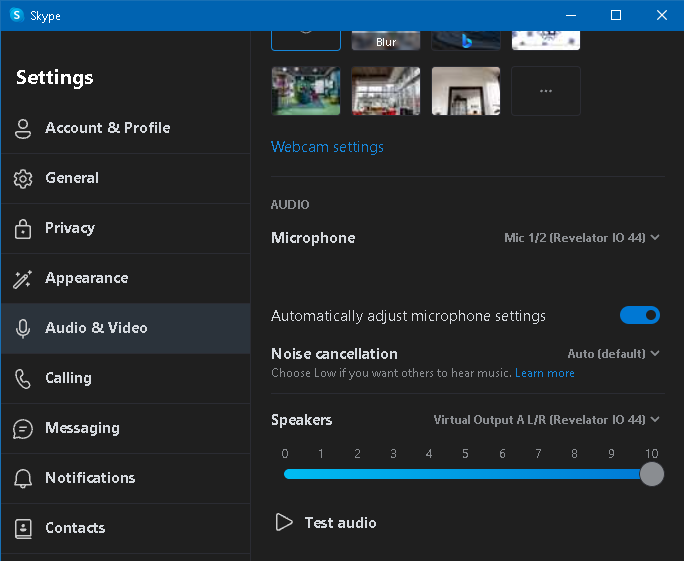This screenshot has height=561, width=684.
Task: Open the Microphone device dropdown
Action: pos(581,238)
